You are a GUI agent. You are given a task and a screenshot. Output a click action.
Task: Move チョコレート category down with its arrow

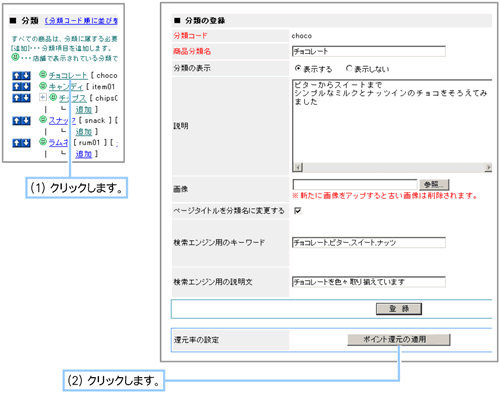click(26, 76)
